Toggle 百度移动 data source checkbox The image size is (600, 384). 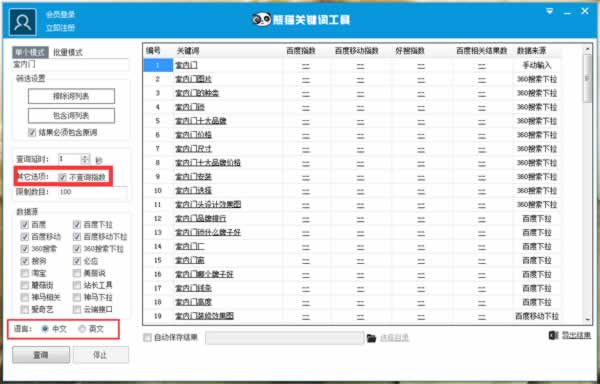click(x=25, y=237)
